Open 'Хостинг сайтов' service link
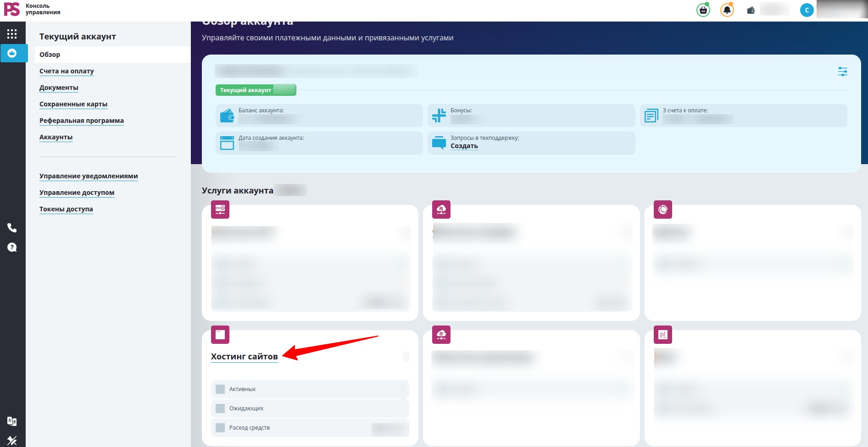This screenshot has width=868, height=447. pos(245,357)
